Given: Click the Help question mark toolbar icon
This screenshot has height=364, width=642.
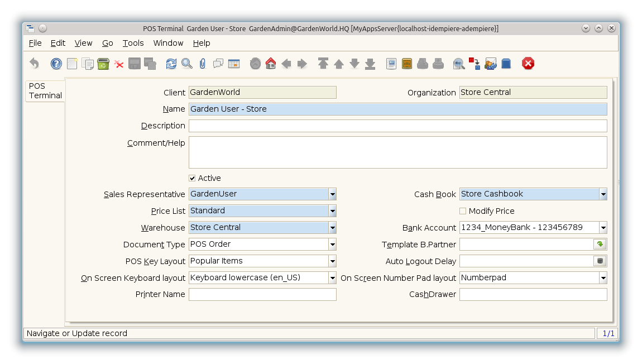Looking at the screenshot, I should click(56, 64).
